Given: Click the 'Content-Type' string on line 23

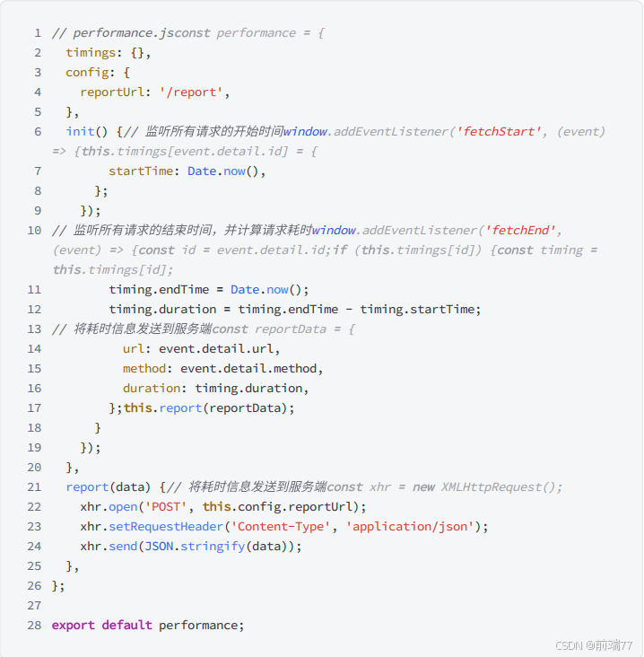Looking at the screenshot, I should coord(280,526).
